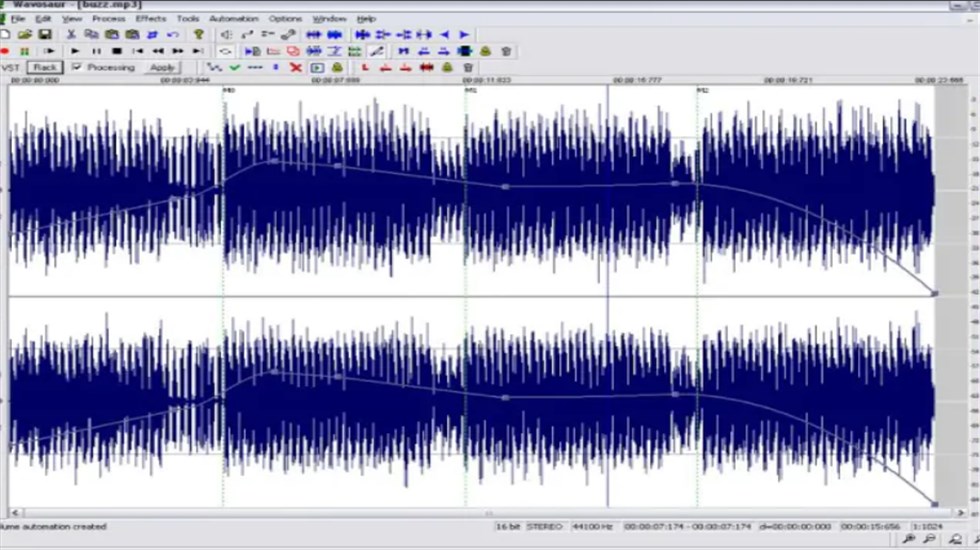Select marker M0 on the timeline
This screenshot has height=550, width=980.
[229, 91]
